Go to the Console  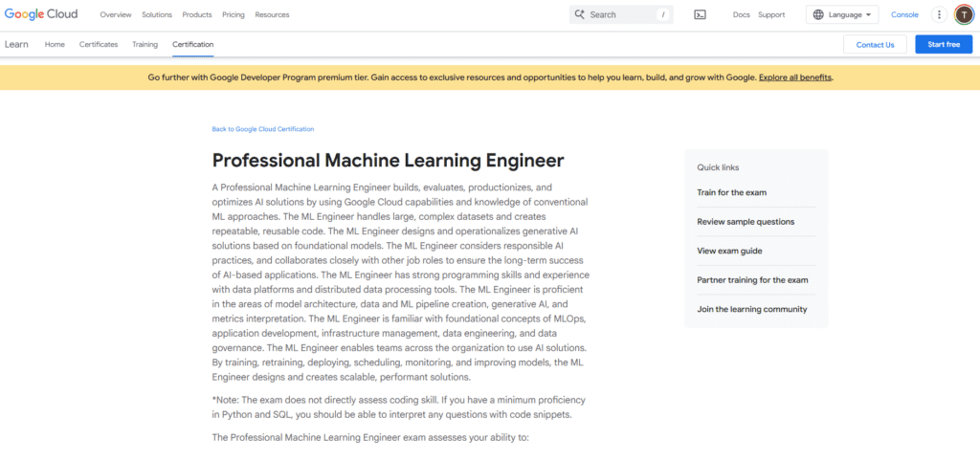click(x=904, y=15)
